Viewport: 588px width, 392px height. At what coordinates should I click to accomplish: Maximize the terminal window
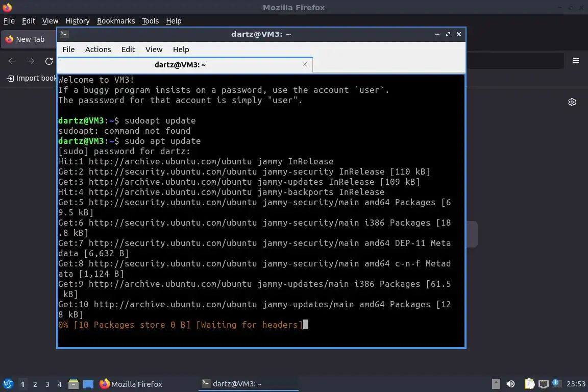click(x=448, y=34)
